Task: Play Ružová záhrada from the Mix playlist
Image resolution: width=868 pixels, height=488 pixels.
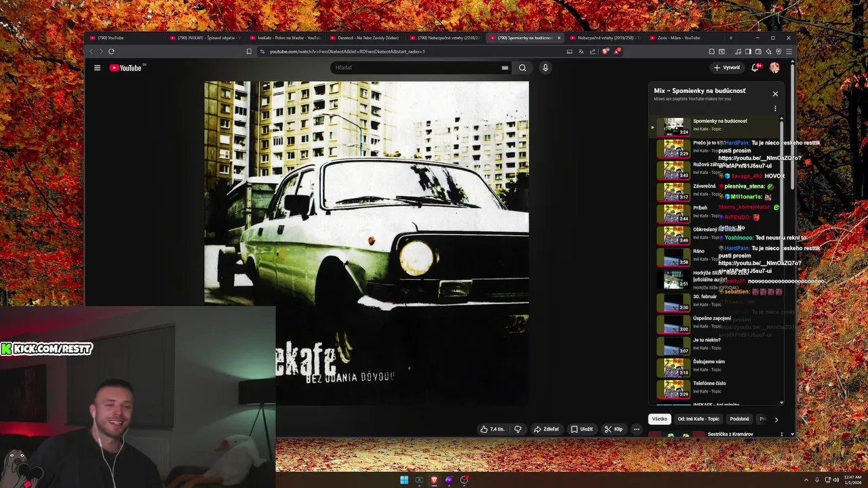Action: click(x=715, y=169)
